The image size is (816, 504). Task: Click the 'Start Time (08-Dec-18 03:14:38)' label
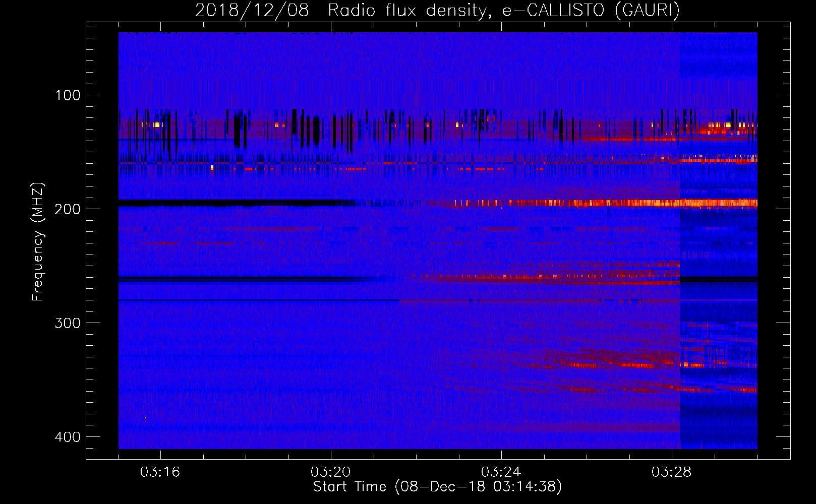tap(437, 487)
